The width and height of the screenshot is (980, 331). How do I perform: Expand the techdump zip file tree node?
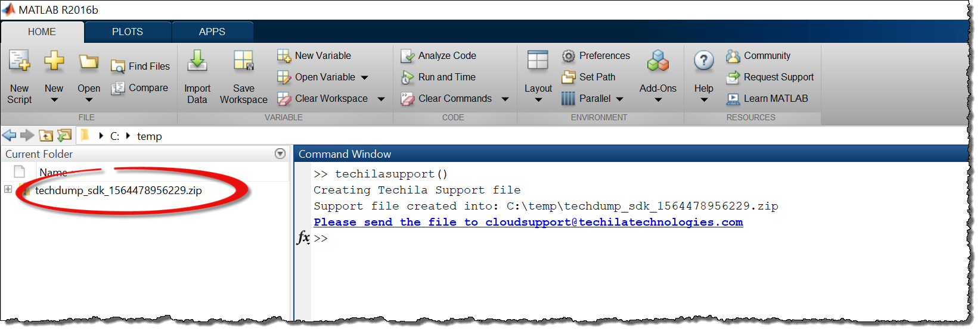pos(8,189)
